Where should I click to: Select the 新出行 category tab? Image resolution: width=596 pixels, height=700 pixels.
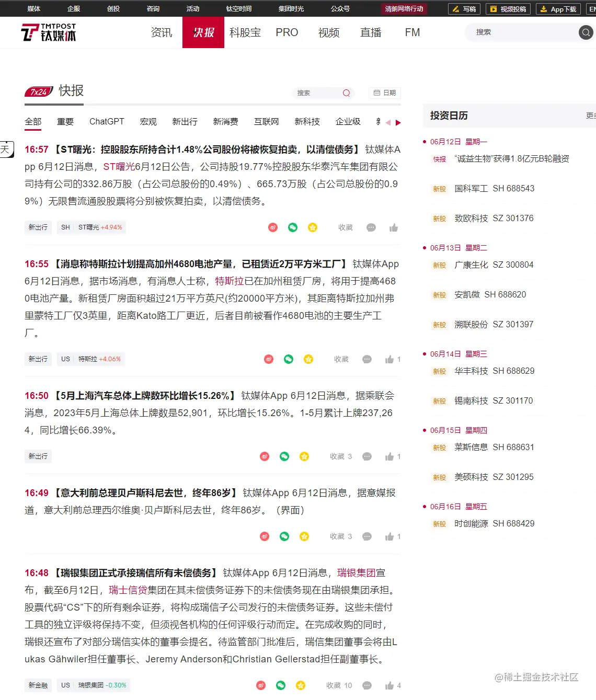(x=185, y=121)
